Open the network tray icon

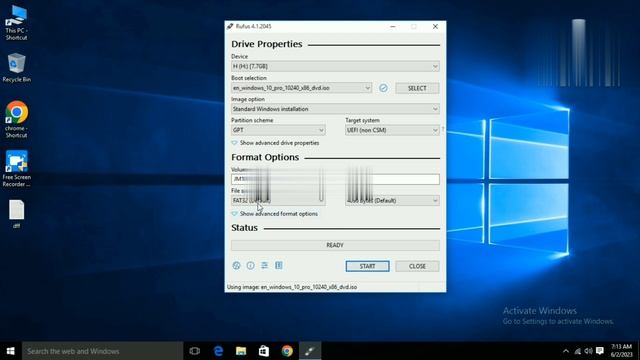pos(578,351)
